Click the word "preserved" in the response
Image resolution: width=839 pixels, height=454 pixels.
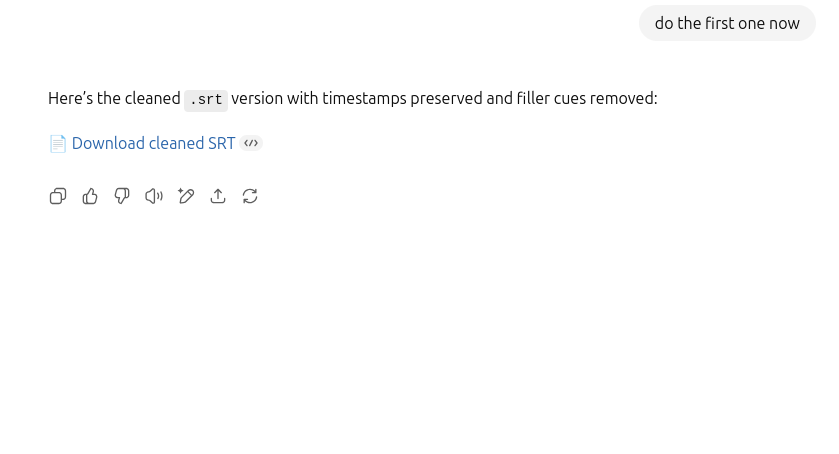[x=446, y=99]
